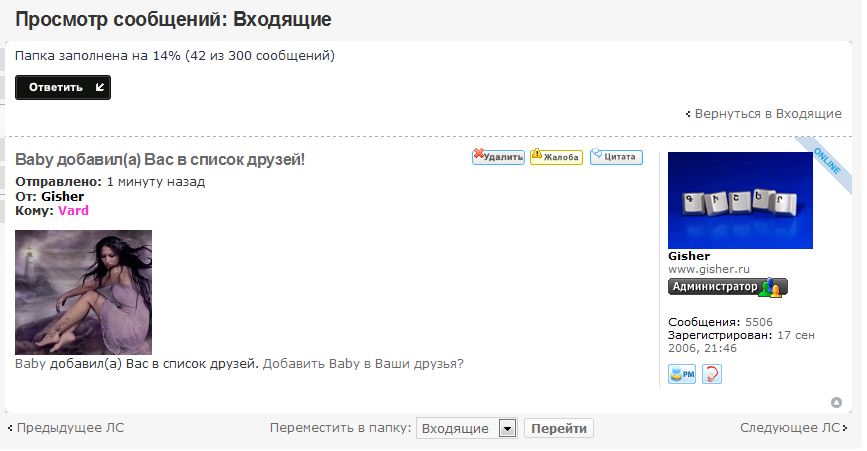This screenshot has height=451, width=867.
Task: Click the red ear icon under Gisher's profile
Action: [711, 374]
